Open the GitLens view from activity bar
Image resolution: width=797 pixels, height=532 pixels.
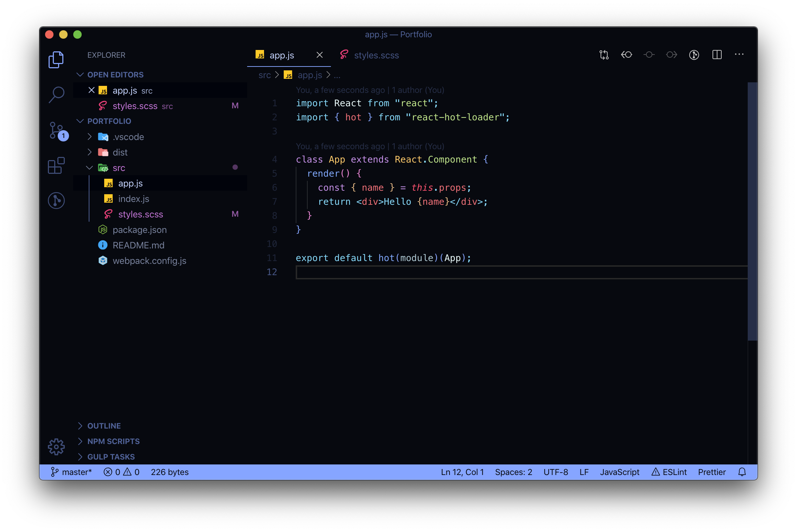(x=56, y=200)
